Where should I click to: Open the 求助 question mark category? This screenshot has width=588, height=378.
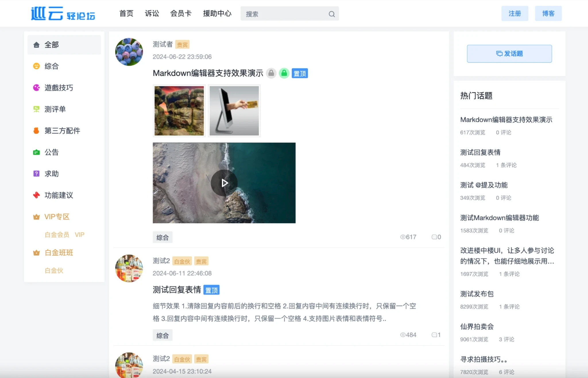36,174
